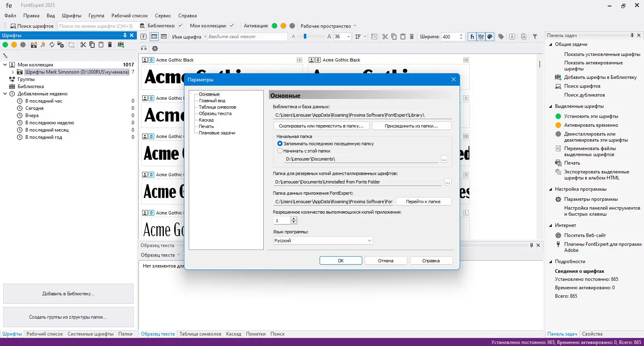Image resolution: width=644 pixels, height=346 pixels.
Task: Switch to the list preview mode icon
Action: (x=164, y=37)
